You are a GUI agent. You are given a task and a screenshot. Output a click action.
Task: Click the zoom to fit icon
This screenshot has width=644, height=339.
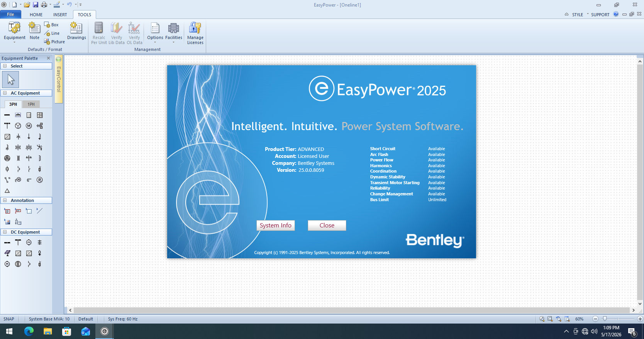542,319
